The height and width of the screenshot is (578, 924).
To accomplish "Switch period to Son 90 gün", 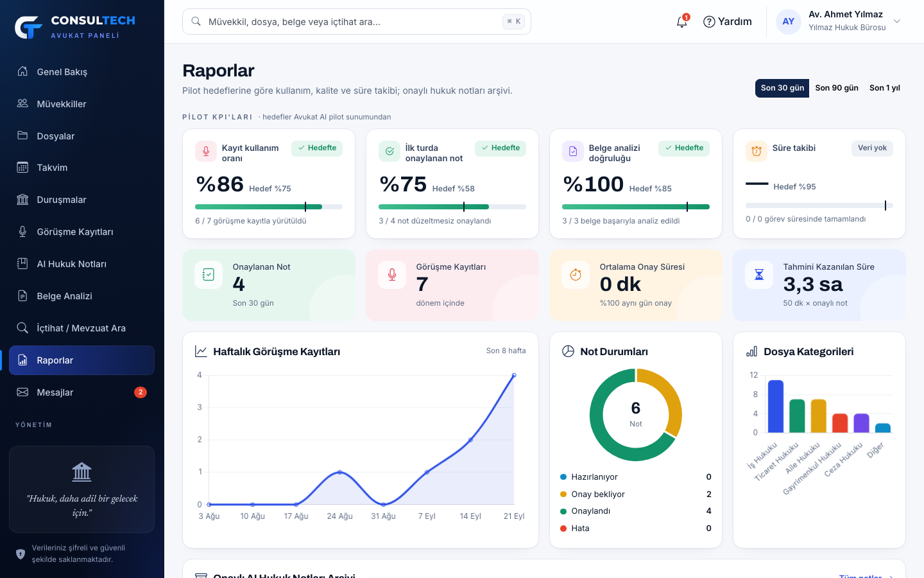I will 837,88.
